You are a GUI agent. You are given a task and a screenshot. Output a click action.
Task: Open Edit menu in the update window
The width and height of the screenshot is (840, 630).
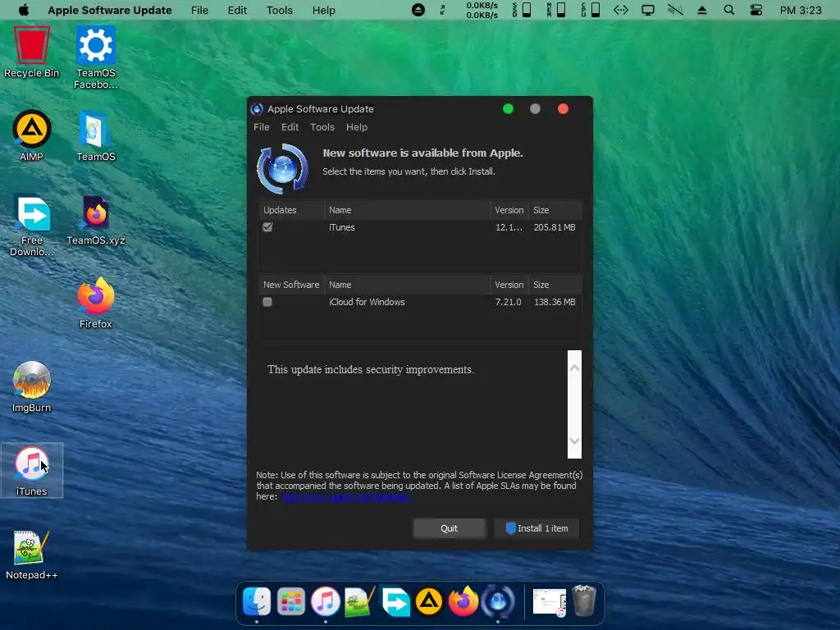[290, 127]
